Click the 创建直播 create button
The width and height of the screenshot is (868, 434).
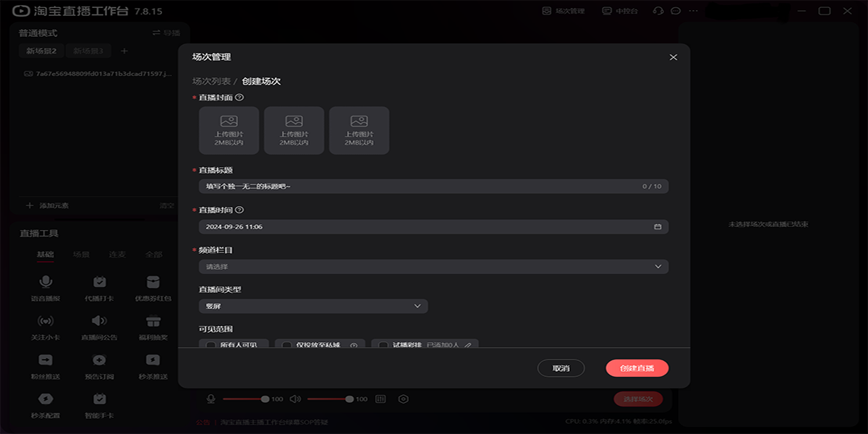[x=637, y=367]
